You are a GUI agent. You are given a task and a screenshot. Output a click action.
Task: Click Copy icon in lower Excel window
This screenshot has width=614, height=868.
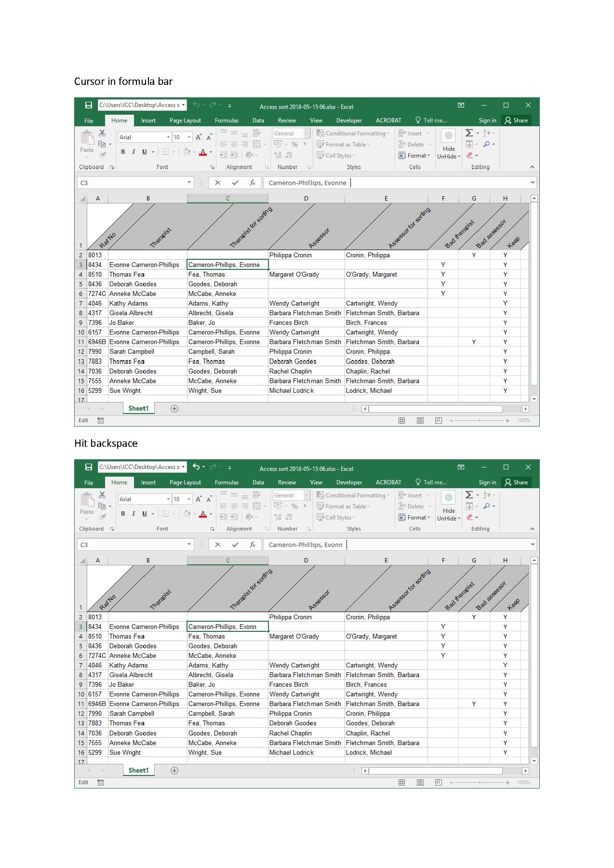(x=102, y=506)
